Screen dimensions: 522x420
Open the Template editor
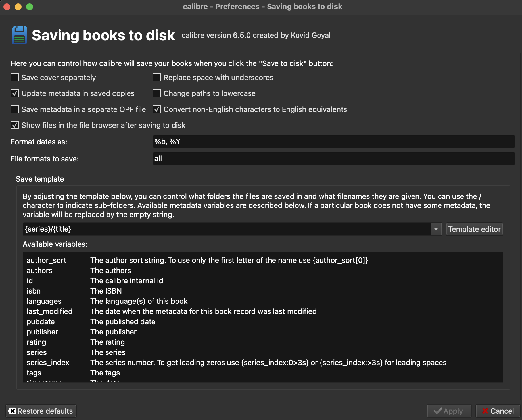474,229
